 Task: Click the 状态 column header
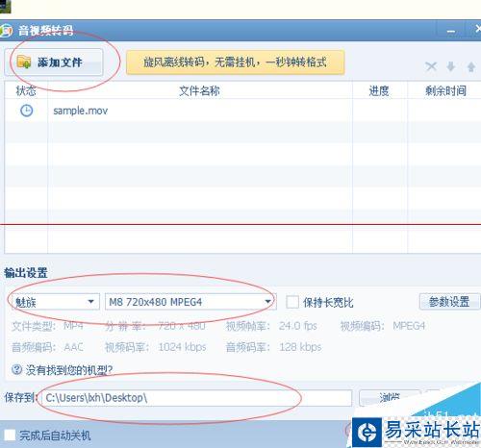tap(26, 91)
